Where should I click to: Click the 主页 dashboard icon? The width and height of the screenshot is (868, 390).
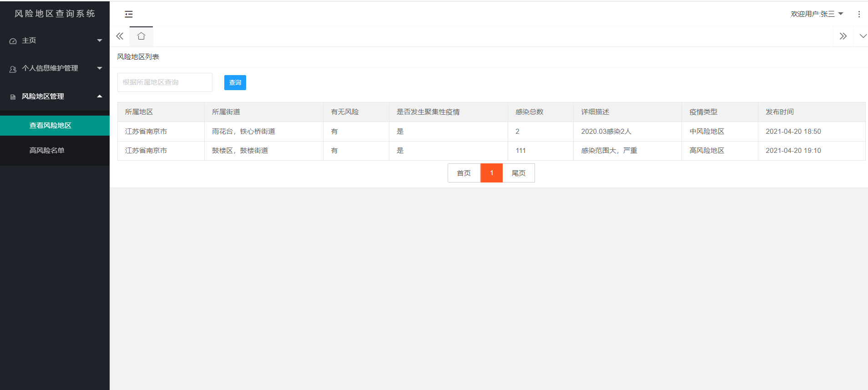coord(13,41)
